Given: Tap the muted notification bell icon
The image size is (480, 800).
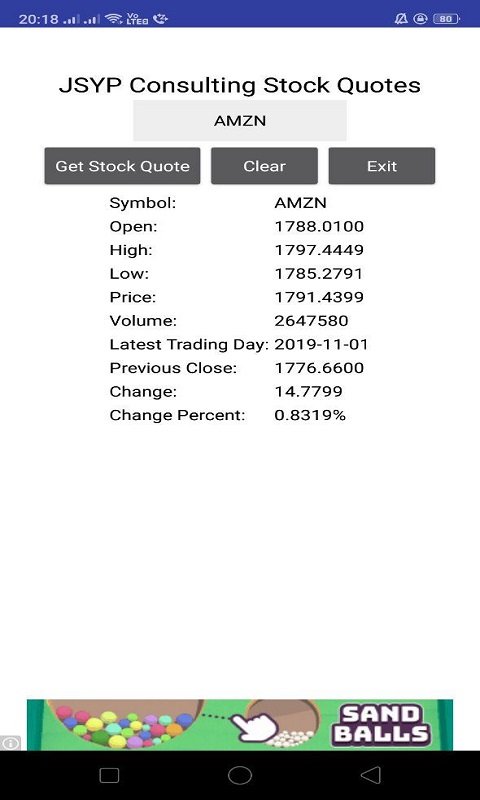Looking at the screenshot, I should (401, 19).
